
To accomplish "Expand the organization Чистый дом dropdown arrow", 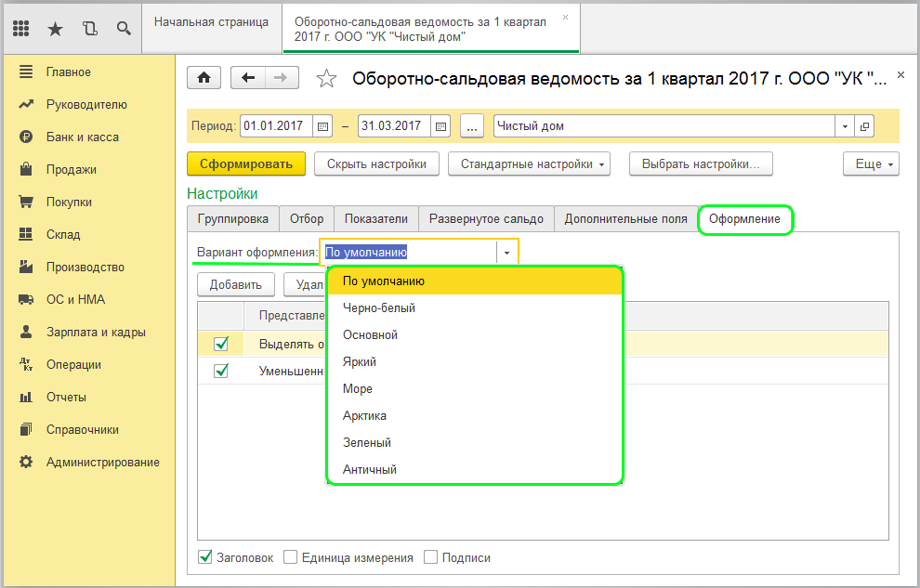I will [845, 126].
